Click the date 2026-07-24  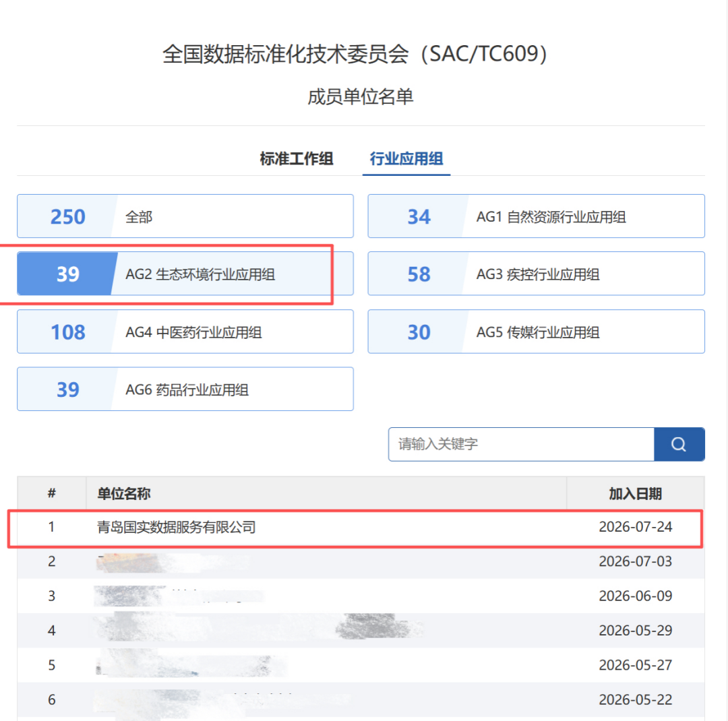click(x=635, y=527)
